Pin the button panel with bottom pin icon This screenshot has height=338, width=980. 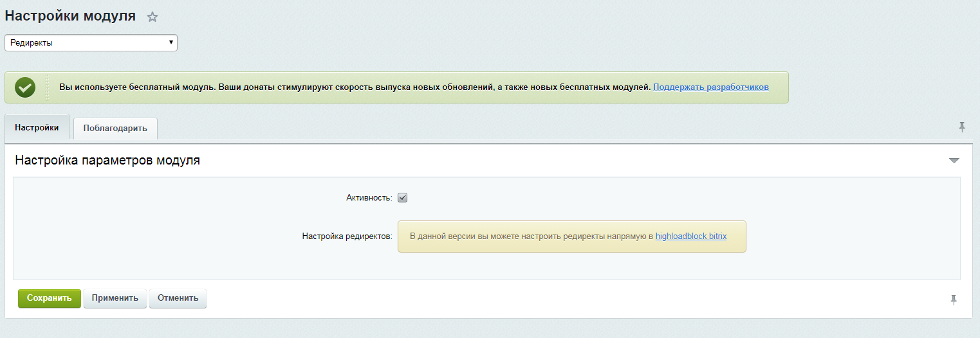[x=954, y=299]
